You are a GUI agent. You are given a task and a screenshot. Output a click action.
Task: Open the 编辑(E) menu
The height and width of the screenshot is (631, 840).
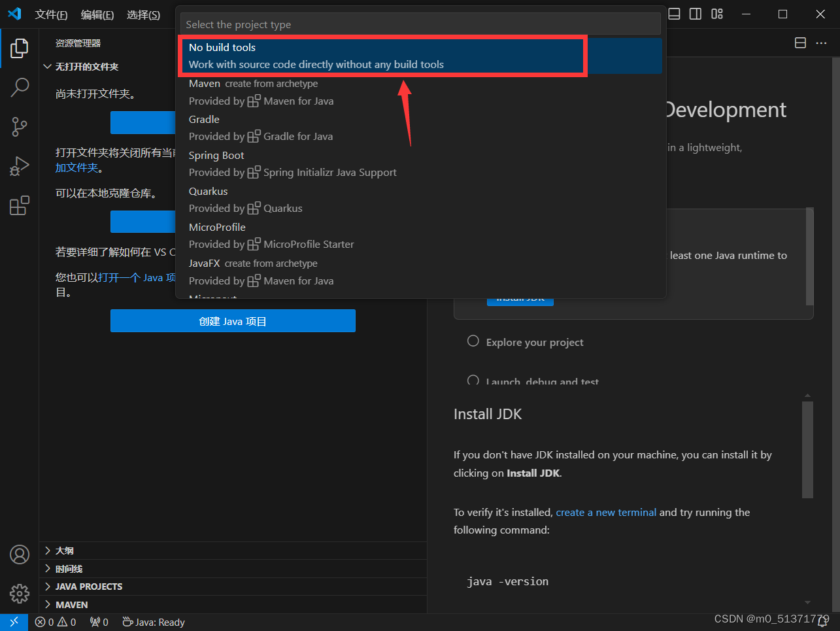click(97, 14)
